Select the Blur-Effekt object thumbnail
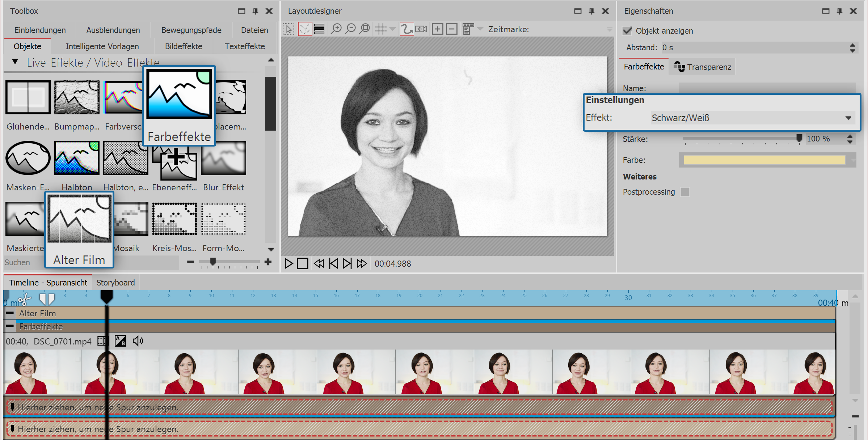868x440 pixels. (x=223, y=158)
